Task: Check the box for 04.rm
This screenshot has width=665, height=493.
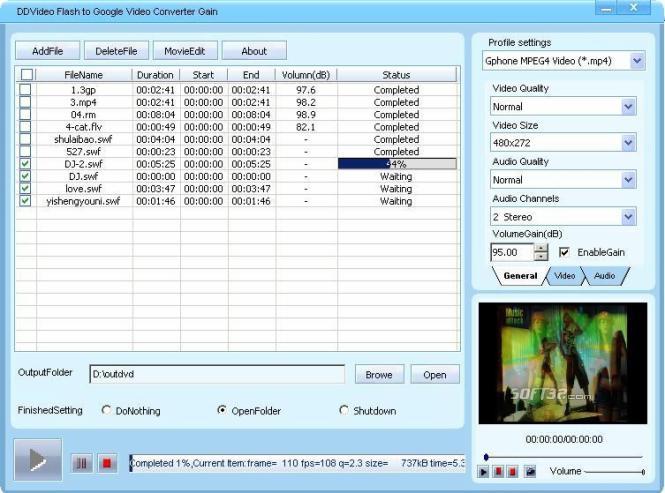Action: coord(25,114)
